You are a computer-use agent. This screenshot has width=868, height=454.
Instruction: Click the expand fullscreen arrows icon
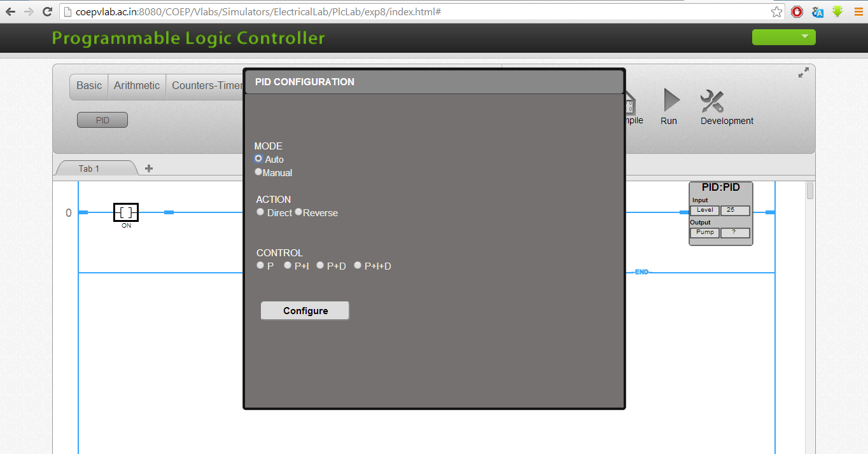tap(804, 73)
